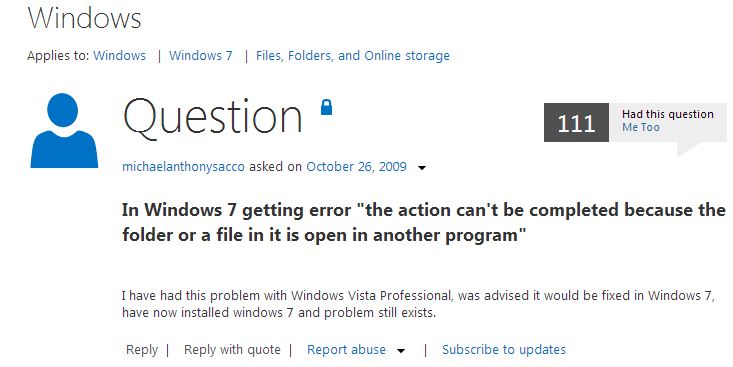The width and height of the screenshot is (733, 367).
Task: Click the Had this question label
Action: pos(668,114)
